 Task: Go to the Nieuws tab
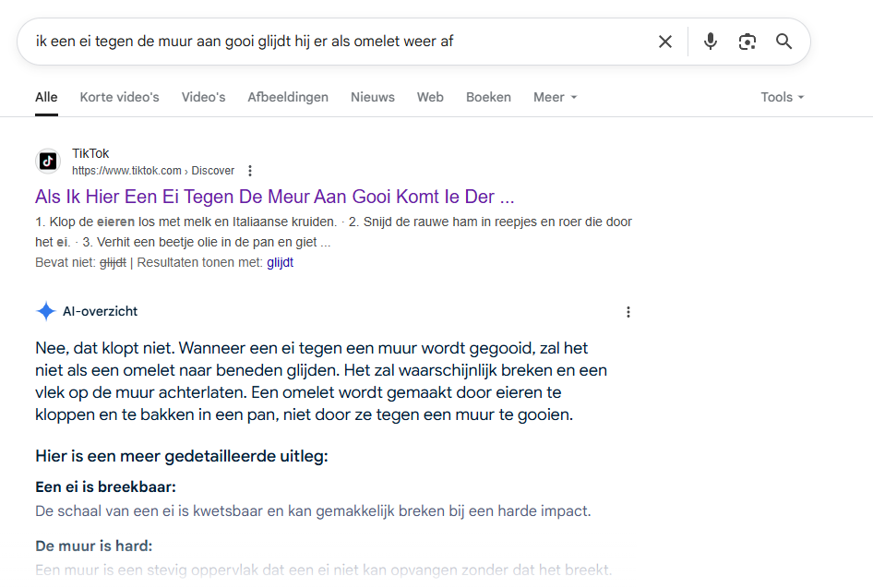[373, 97]
